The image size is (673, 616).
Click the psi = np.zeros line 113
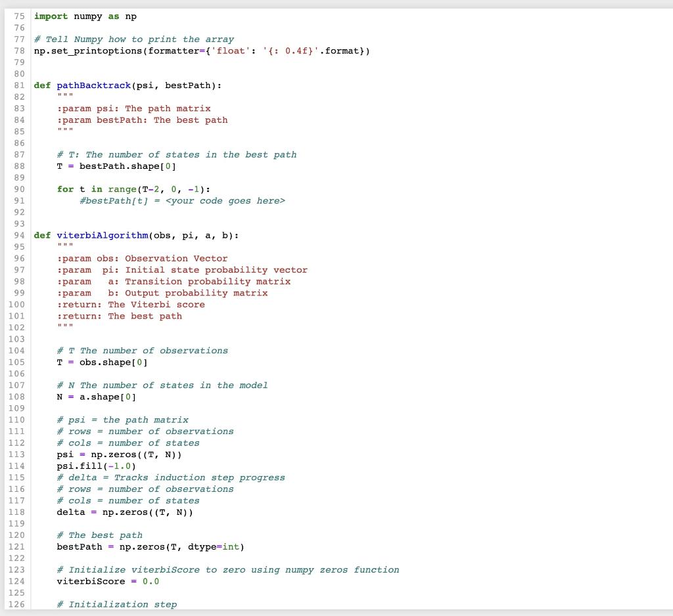(x=118, y=454)
